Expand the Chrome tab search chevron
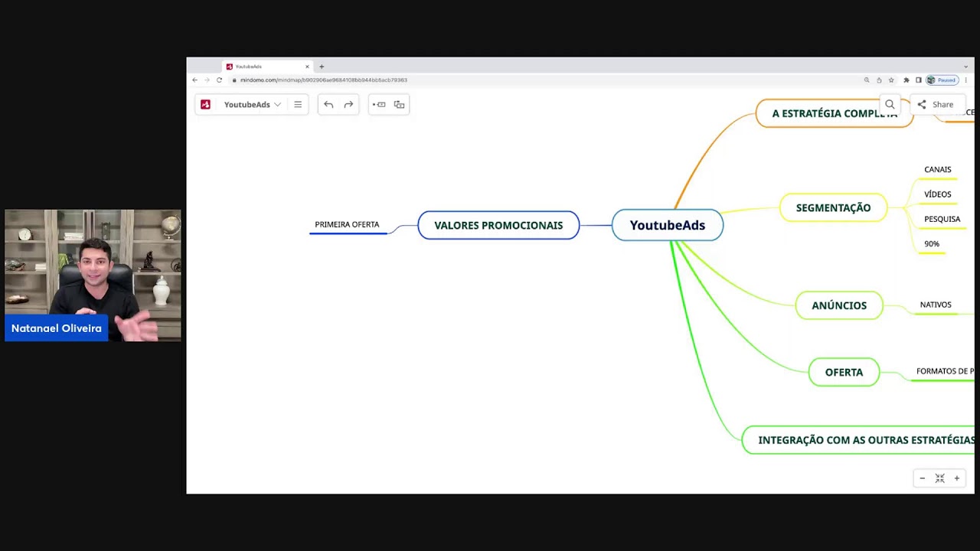Viewport: 980px width, 551px height. [x=965, y=67]
